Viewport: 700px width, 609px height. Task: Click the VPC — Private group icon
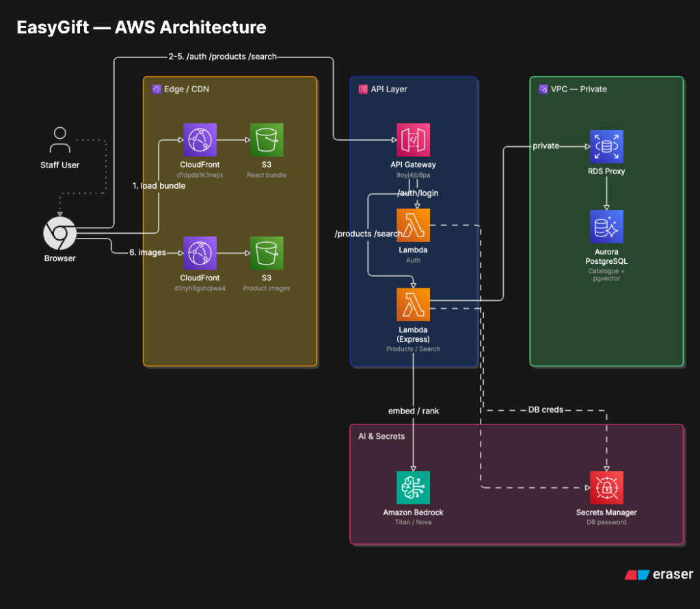tap(543, 90)
